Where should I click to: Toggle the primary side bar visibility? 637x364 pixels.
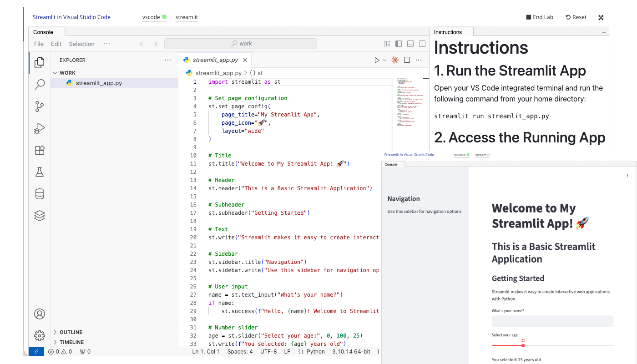tap(399, 44)
